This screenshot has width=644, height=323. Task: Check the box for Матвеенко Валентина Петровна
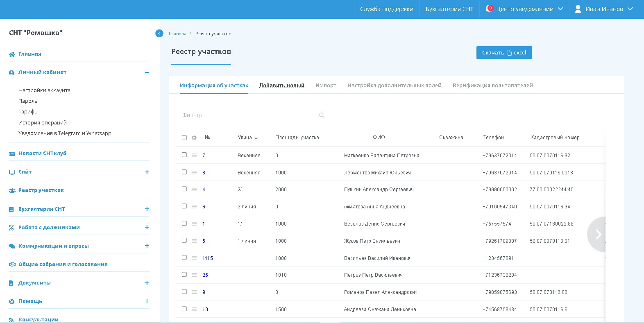pyautogui.click(x=184, y=155)
